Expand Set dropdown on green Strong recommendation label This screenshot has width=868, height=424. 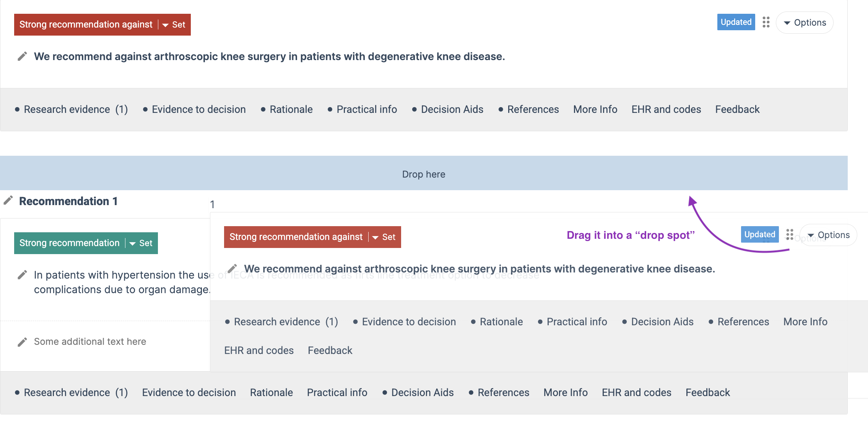141,243
